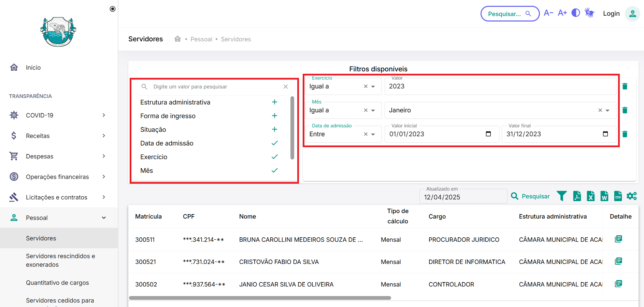Add the Situação filter
This screenshot has width=644, height=307.
point(274,129)
